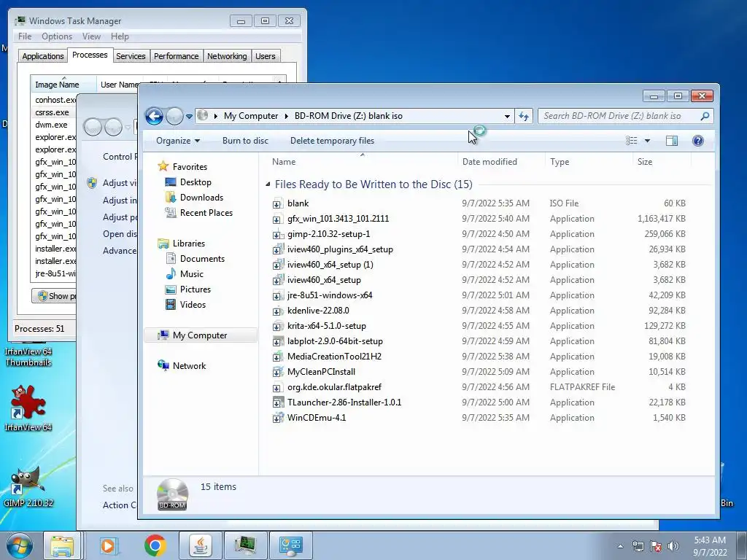Switch to Task Manager Performance tab
The height and width of the screenshot is (560, 747).
point(176,56)
